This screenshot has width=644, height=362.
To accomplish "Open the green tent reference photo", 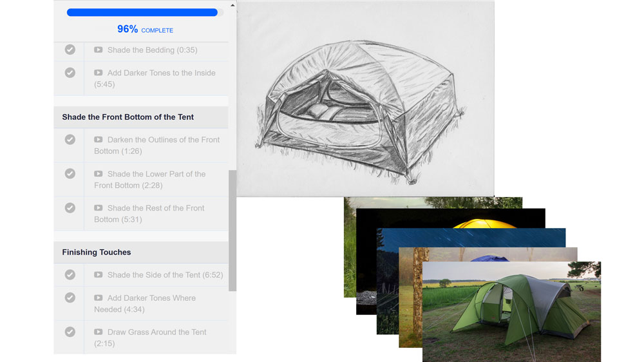I will tap(511, 312).
